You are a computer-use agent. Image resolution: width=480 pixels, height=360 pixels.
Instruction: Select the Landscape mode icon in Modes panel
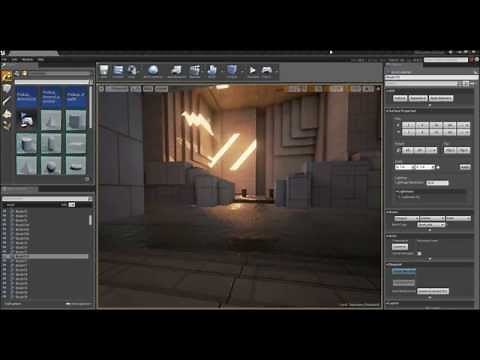point(7,101)
